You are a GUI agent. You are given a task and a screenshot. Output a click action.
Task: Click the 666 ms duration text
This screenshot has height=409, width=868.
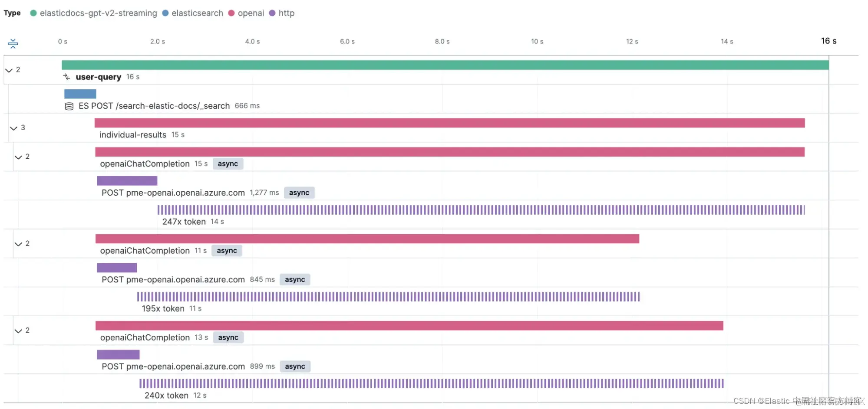pos(248,106)
